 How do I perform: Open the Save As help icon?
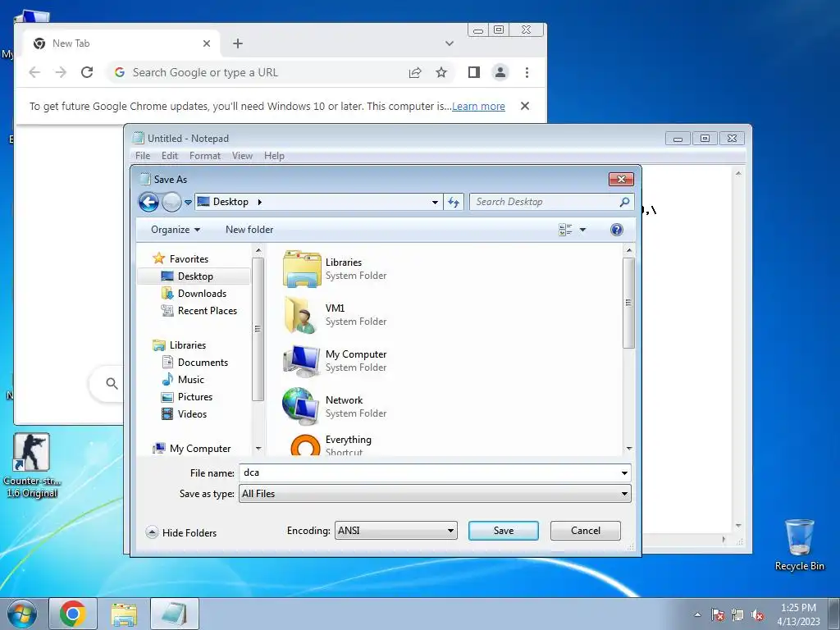[617, 230]
